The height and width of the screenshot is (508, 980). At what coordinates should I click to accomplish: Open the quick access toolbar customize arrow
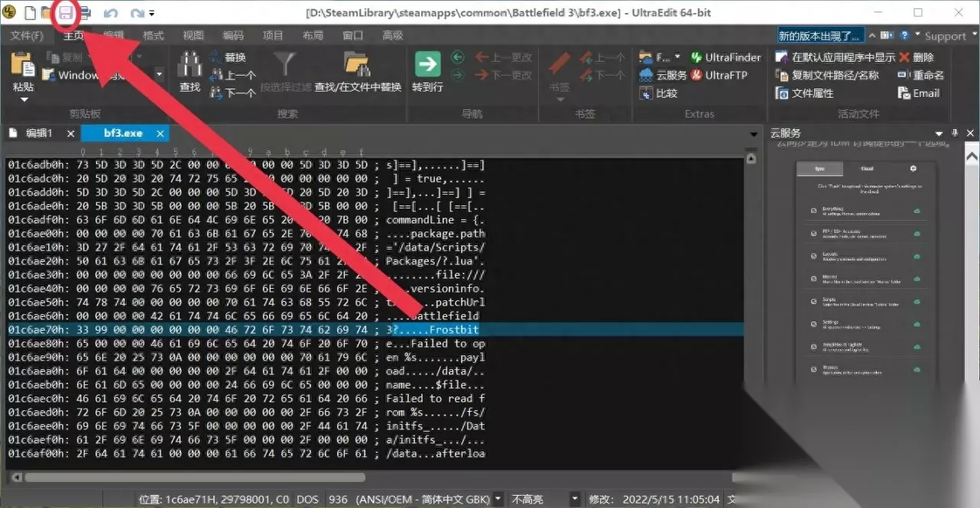(151, 14)
